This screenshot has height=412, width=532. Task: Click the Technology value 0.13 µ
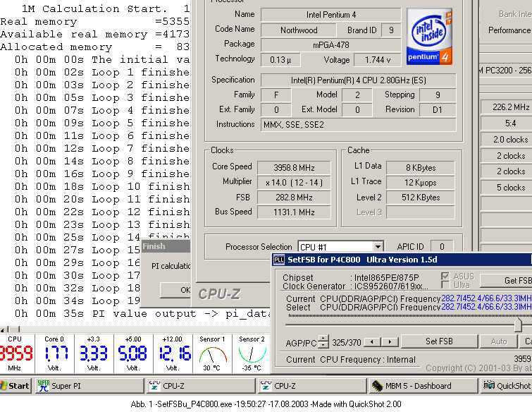(280, 60)
